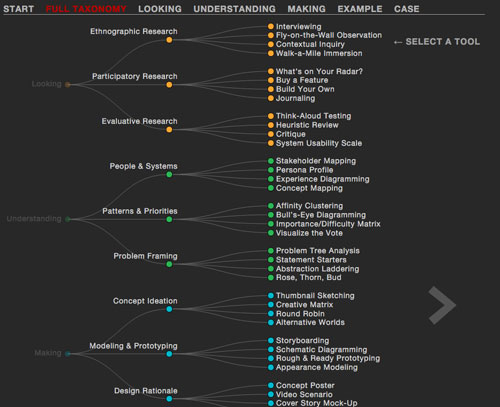Go to next page with large chevron arrow

coord(442,305)
